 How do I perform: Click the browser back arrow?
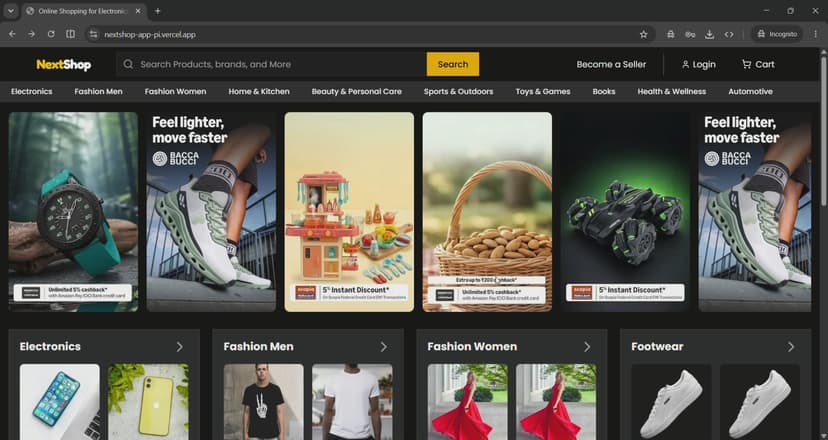pyautogui.click(x=12, y=34)
